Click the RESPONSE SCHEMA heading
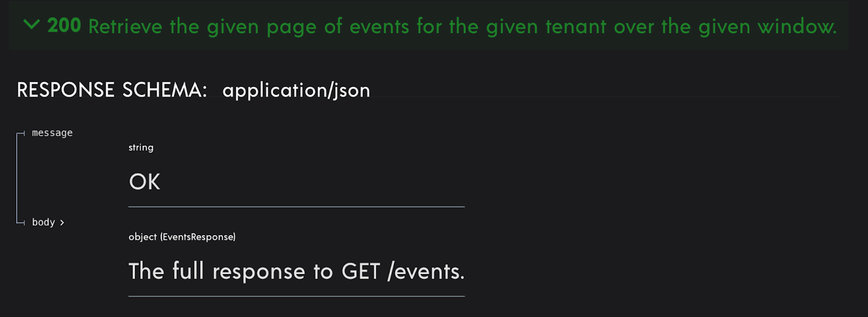 [112, 90]
